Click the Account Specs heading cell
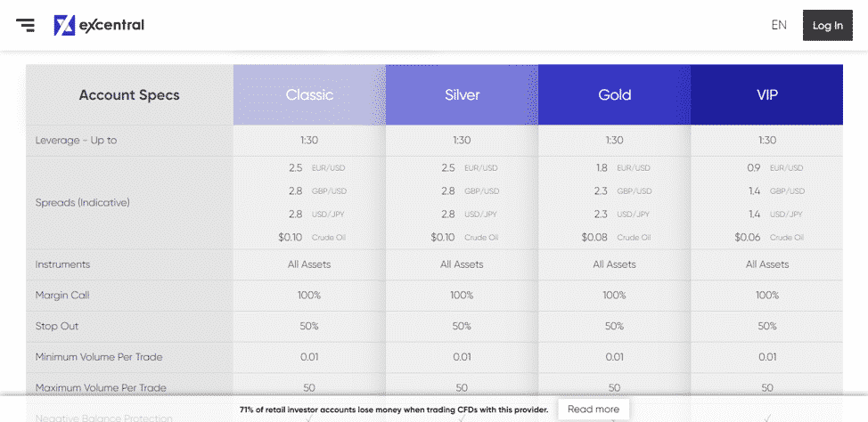This screenshot has width=868, height=422. 129,94
